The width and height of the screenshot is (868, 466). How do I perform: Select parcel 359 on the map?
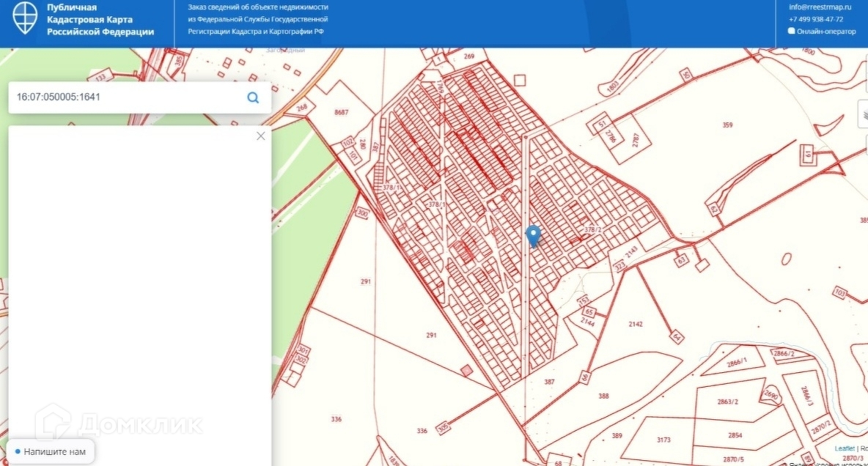pos(727,125)
